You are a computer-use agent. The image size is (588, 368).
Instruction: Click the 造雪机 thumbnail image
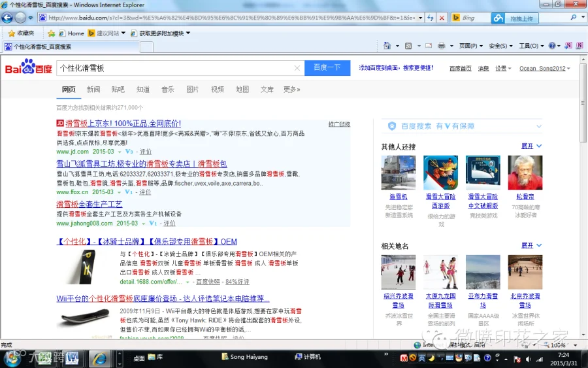click(399, 173)
